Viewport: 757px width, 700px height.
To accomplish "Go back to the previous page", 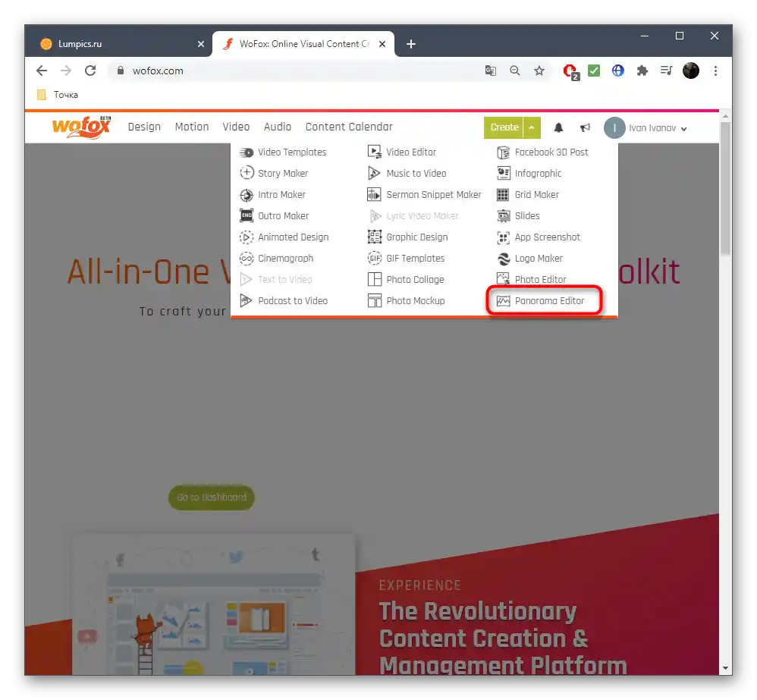I will (42, 71).
